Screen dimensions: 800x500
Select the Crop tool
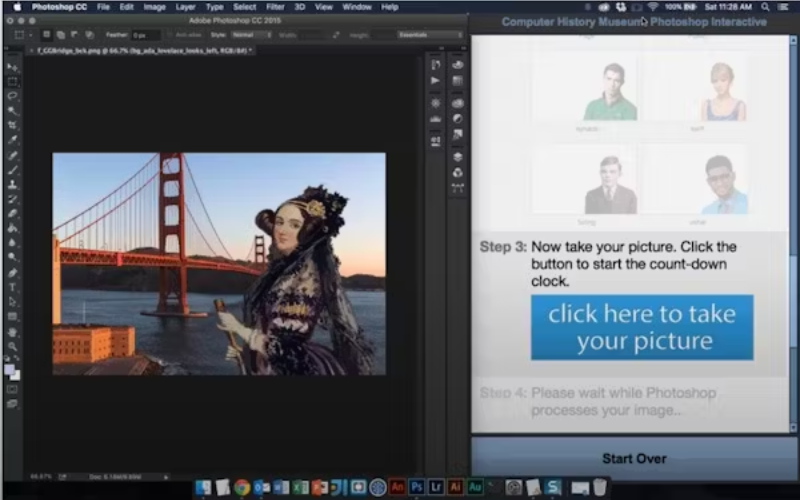(12, 125)
